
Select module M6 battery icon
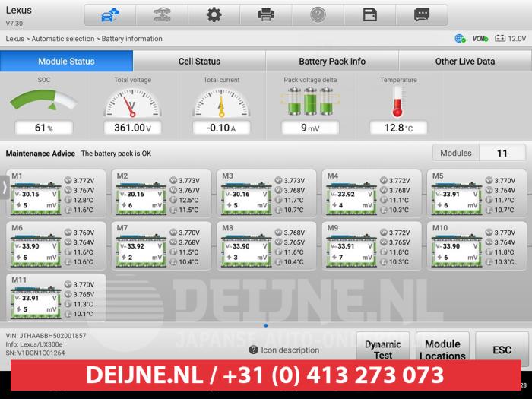pyautogui.click(x=36, y=250)
